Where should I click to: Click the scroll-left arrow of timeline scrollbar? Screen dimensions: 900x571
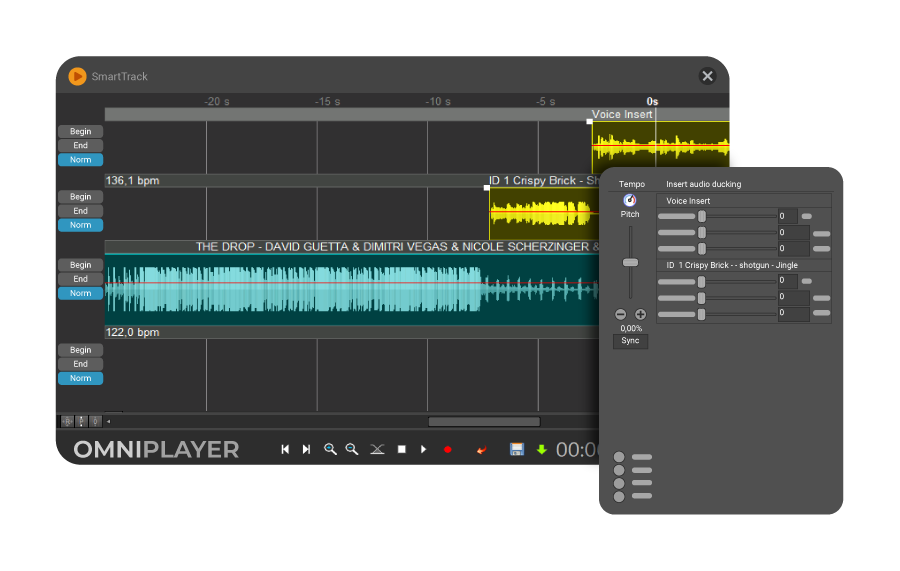tap(108, 422)
